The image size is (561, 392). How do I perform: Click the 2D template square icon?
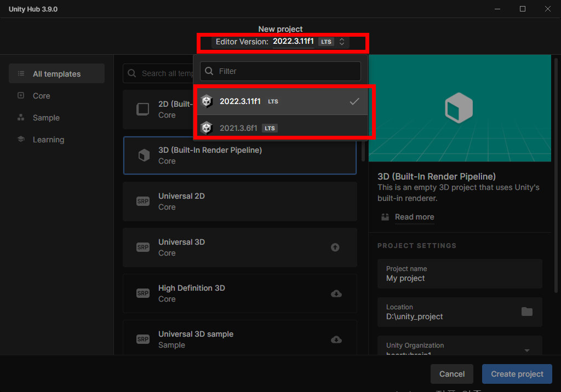[143, 109]
